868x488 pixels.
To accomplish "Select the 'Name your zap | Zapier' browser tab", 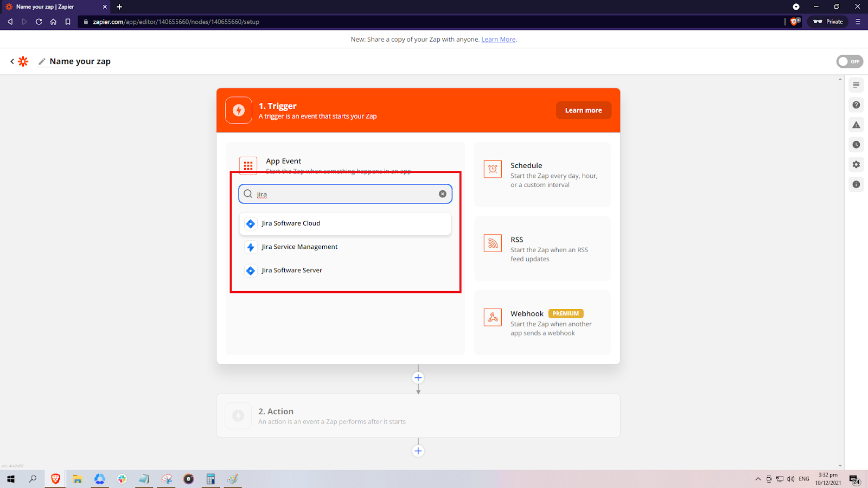I will (56, 7).
